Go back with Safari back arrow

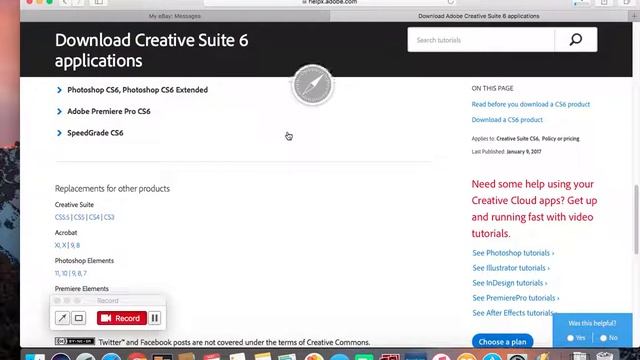[65, 2]
